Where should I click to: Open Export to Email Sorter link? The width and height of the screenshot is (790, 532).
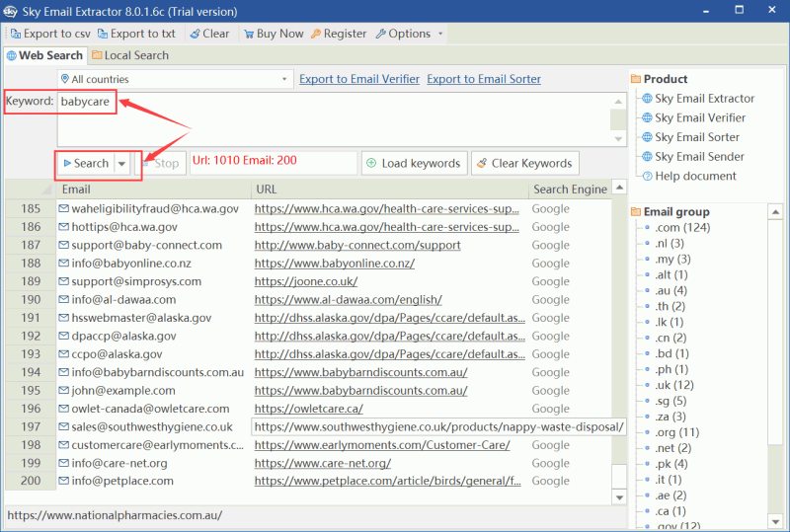click(x=484, y=79)
